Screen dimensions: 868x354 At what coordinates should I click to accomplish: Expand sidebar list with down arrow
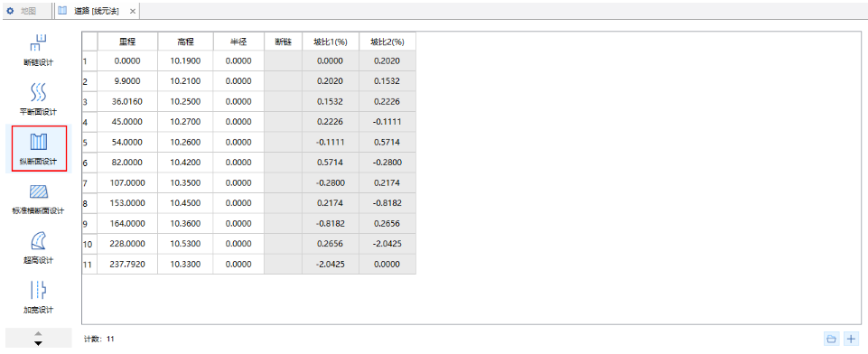(38, 343)
